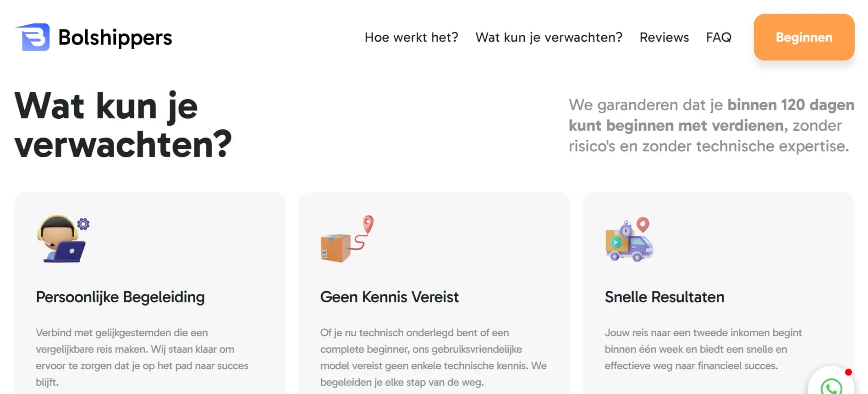Click the red notification dot on chat

pyautogui.click(x=848, y=372)
